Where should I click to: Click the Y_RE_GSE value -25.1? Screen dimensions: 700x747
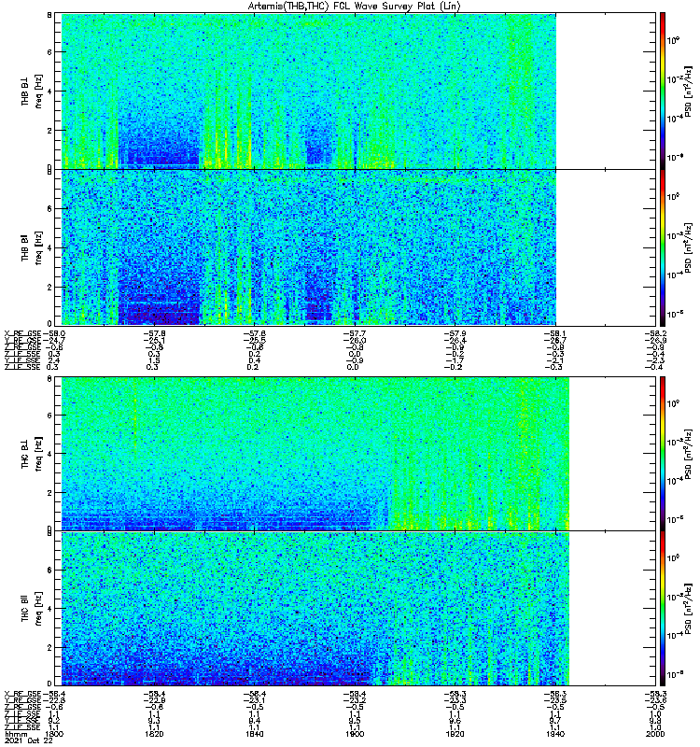pyautogui.click(x=154, y=341)
